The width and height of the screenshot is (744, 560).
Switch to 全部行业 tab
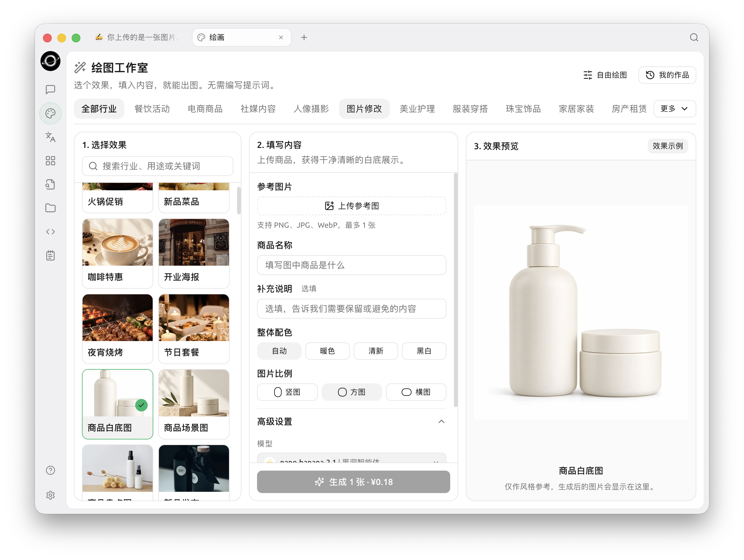click(99, 109)
